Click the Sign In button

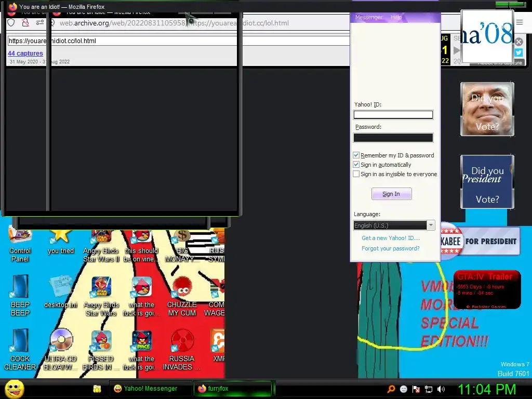[392, 194]
